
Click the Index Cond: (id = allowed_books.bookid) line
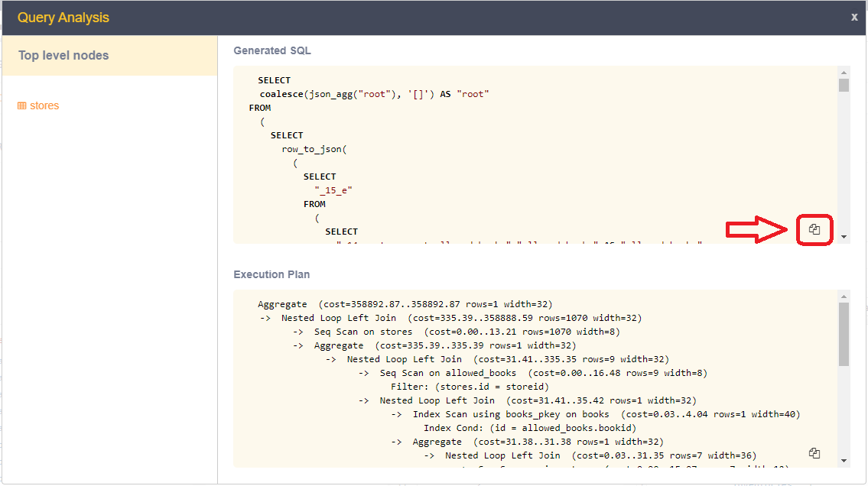click(x=530, y=428)
